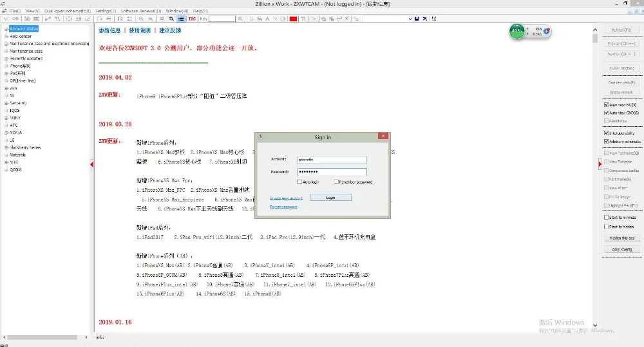Select HTC in the tree

pyautogui.click(x=14, y=126)
